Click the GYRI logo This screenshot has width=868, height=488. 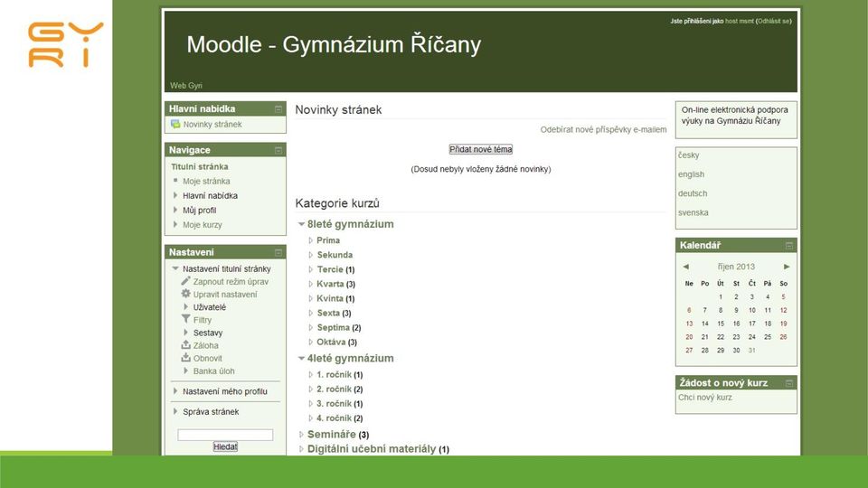point(65,45)
